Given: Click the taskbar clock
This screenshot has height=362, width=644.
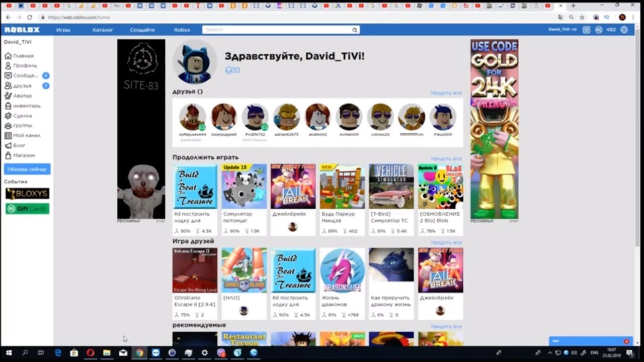Looking at the screenshot, I should pos(612,353).
